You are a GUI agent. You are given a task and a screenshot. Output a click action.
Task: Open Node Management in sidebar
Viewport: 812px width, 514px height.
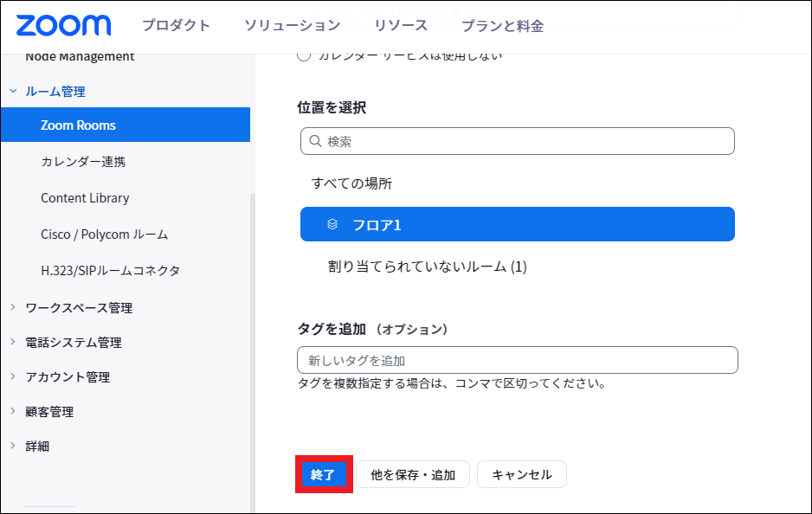coord(80,56)
